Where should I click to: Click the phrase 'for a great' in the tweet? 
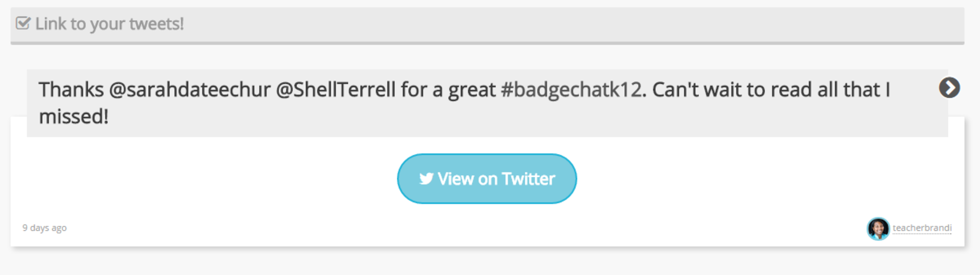pos(448,90)
